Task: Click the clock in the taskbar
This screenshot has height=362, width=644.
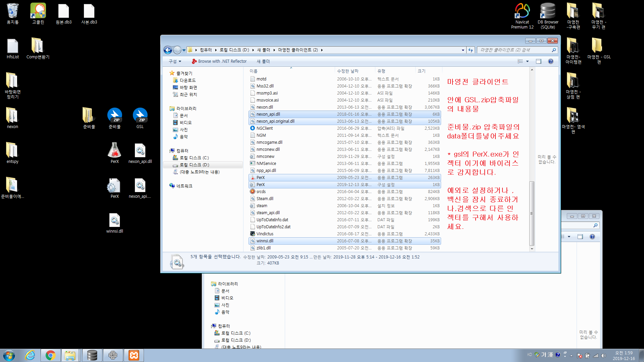Action: [624, 356]
